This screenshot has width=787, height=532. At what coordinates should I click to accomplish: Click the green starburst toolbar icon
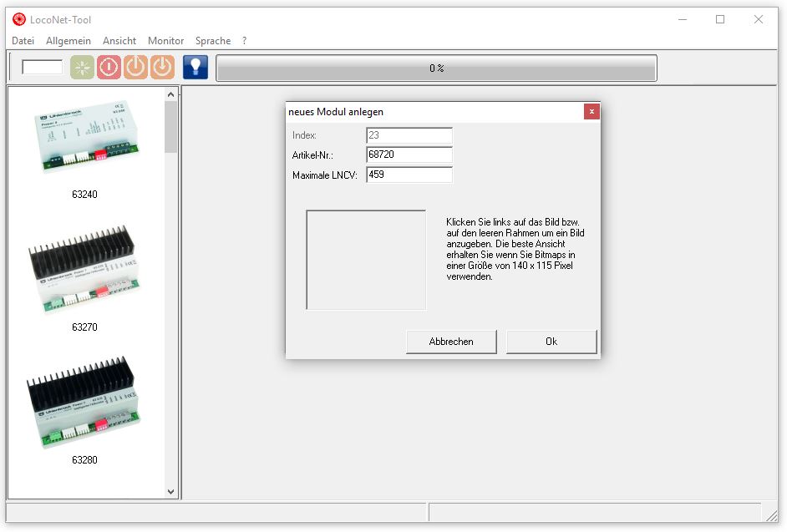pyautogui.click(x=83, y=68)
